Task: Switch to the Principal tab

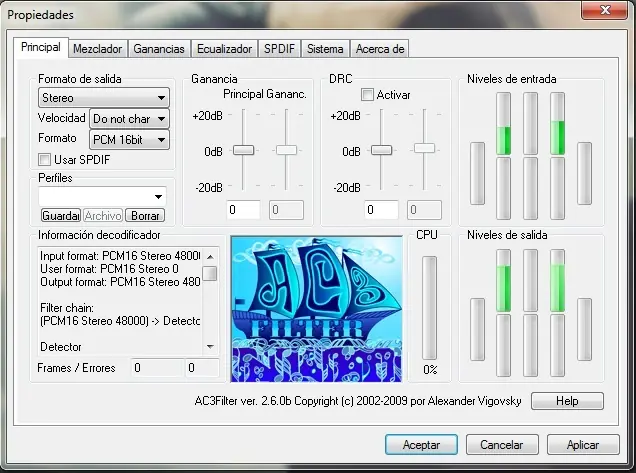Action: (x=41, y=47)
